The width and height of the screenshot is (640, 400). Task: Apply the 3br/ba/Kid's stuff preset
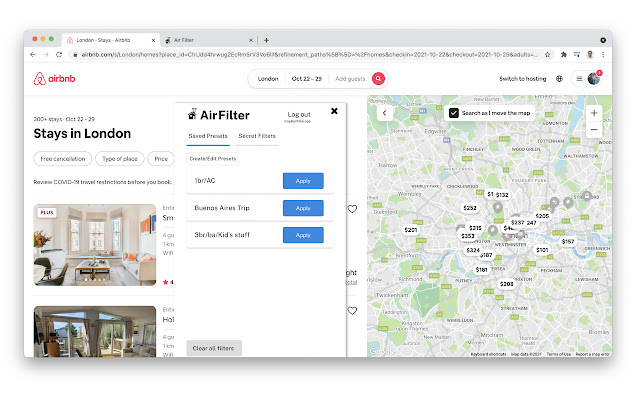pos(303,235)
